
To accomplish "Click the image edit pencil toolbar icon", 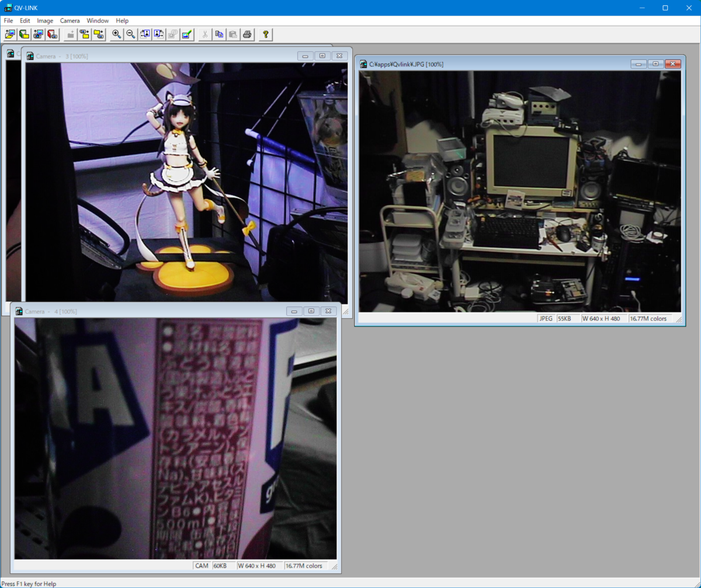I will 187,34.
